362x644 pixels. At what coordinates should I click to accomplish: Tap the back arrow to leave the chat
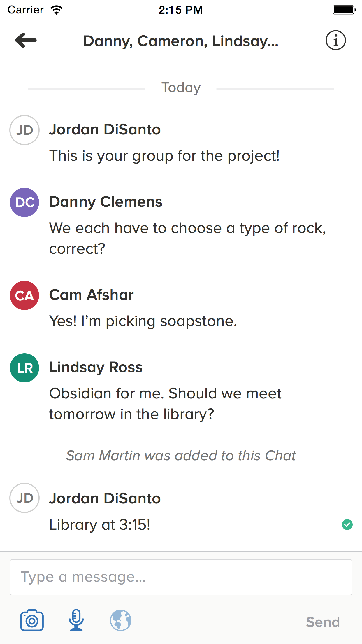26,41
